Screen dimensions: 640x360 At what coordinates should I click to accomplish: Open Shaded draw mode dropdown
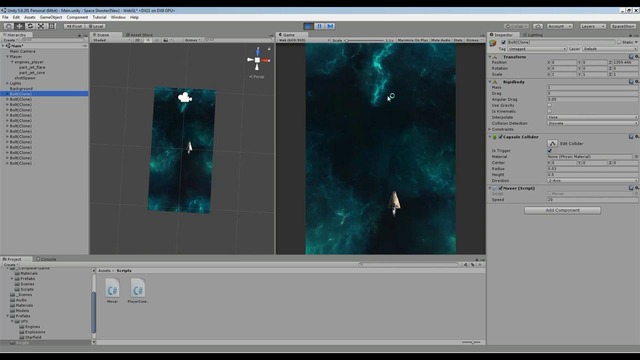click(x=111, y=40)
